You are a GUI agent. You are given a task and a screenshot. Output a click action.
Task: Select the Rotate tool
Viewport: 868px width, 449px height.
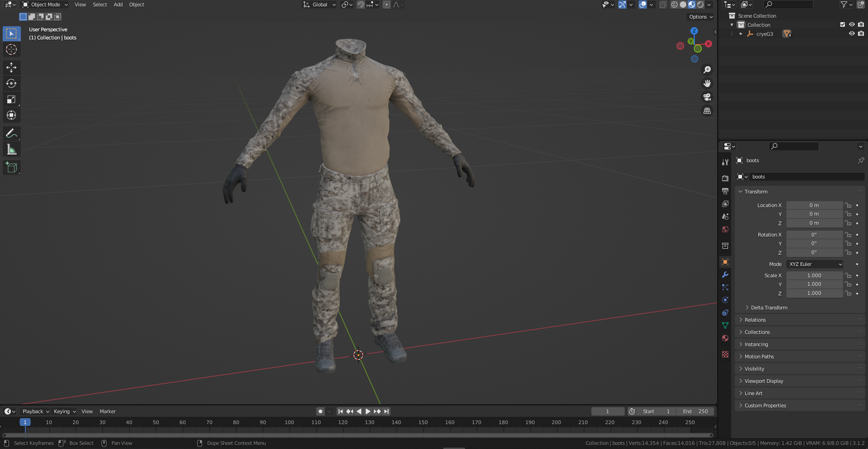pyautogui.click(x=11, y=83)
